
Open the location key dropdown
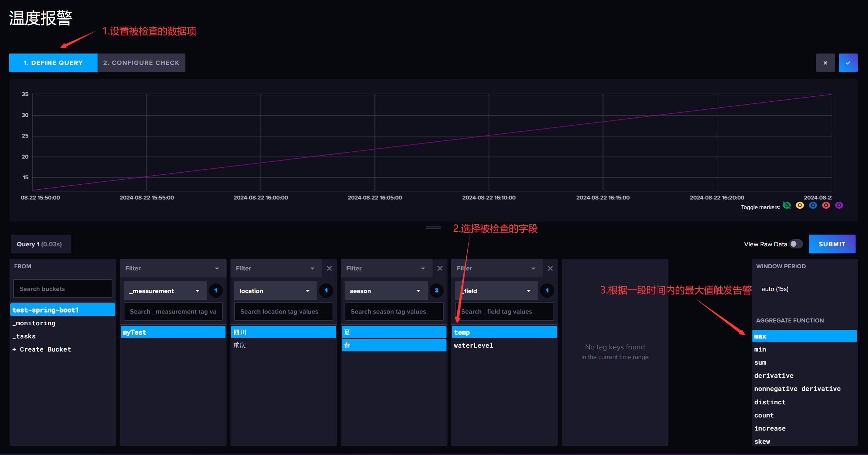(x=275, y=291)
